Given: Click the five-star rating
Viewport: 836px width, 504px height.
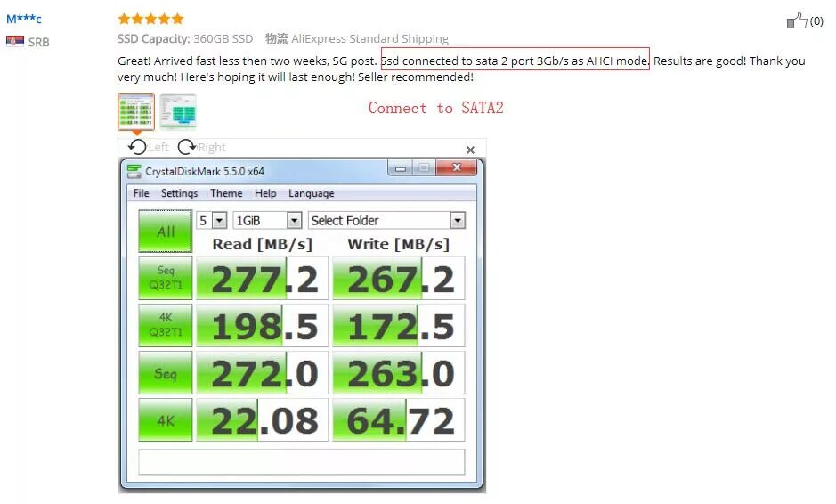Looking at the screenshot, I should (150, 20).
